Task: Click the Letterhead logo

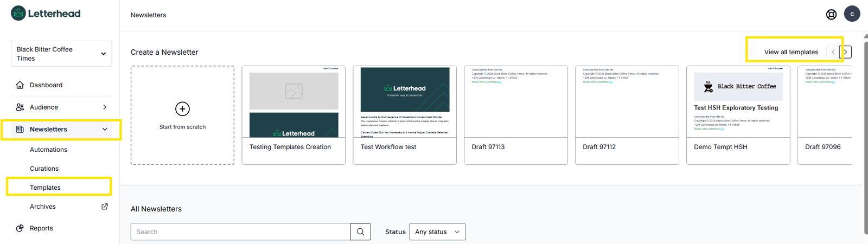Action: (46, 13)
